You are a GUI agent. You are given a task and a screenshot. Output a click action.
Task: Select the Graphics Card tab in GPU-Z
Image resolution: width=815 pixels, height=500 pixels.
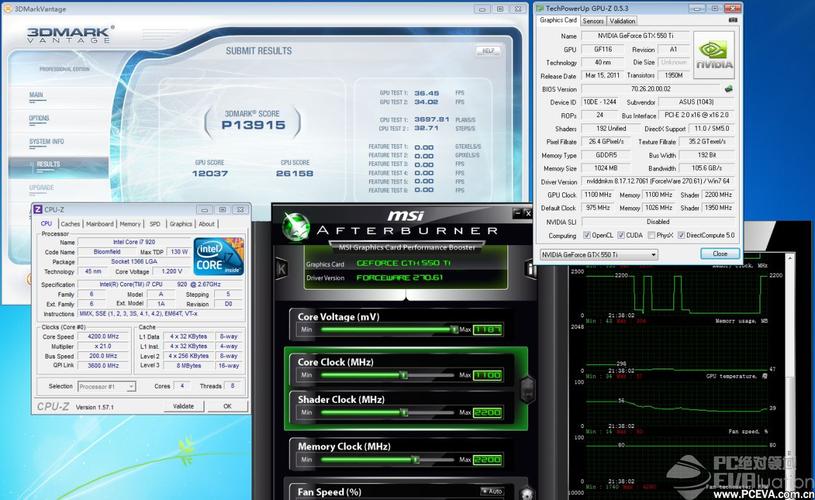[x=558, y=20]
